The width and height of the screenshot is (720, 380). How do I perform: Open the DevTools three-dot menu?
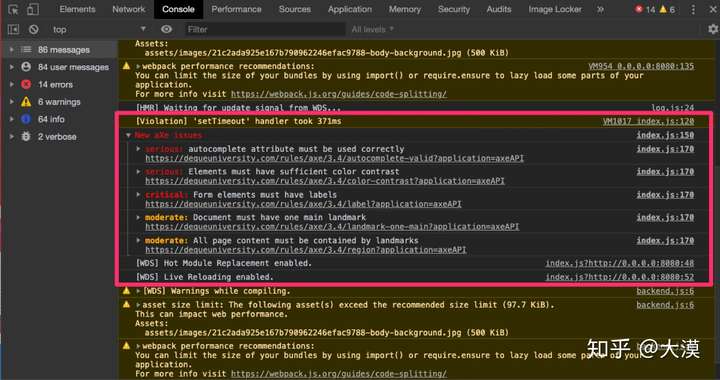click(x=693, y=9)
